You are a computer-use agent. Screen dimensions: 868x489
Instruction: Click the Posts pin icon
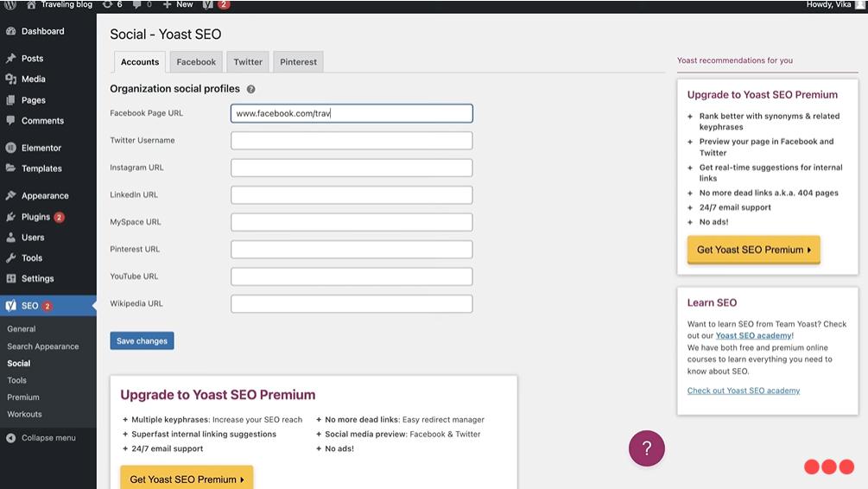pos(11,58)
